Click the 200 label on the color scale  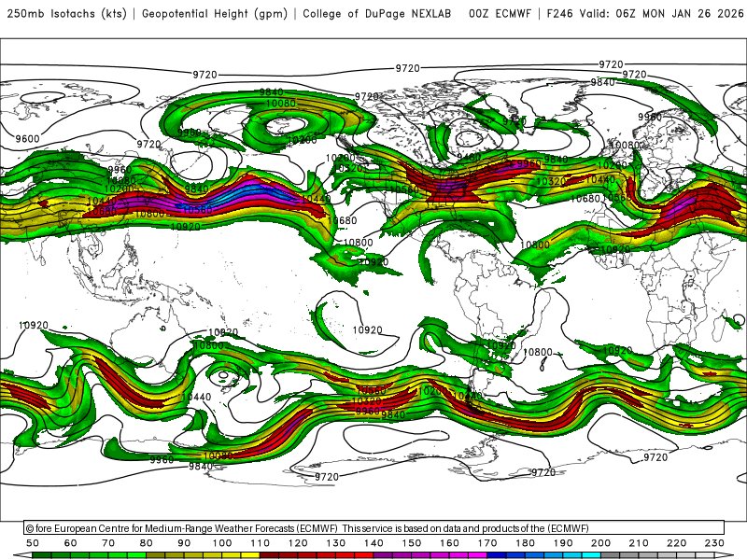pyautogui.click(x=601, y=543)
